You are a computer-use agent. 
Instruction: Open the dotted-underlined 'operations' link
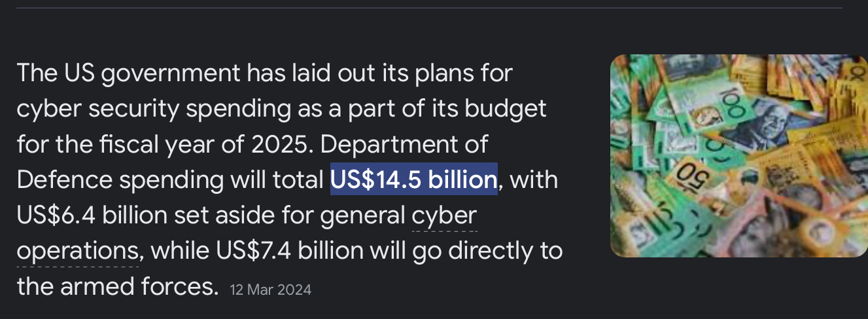coord(77,252)
